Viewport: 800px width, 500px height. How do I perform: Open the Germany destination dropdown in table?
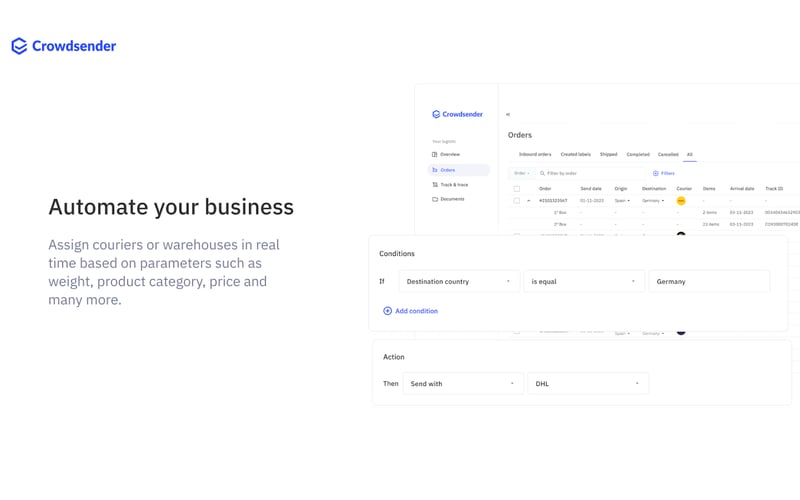point(653,201)
